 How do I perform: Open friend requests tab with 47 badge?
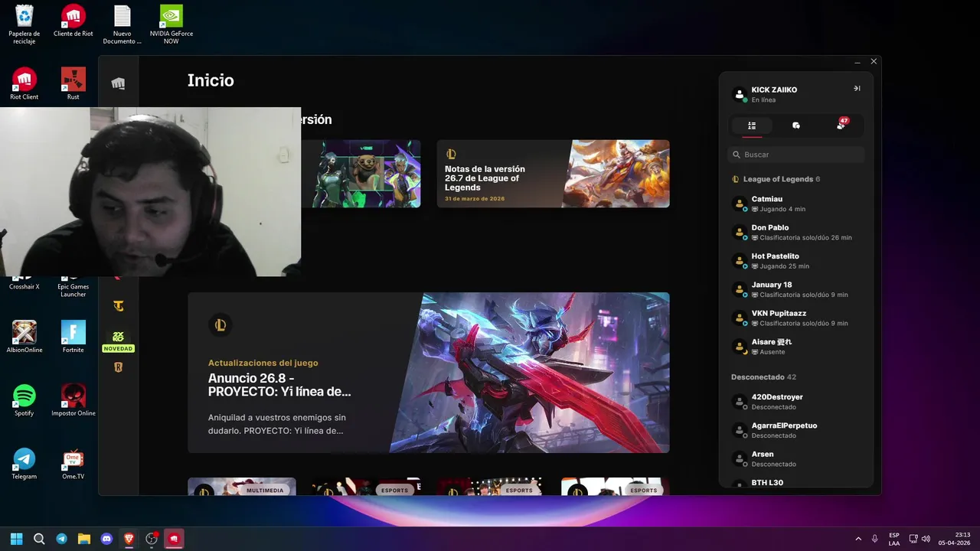(x=841, y=124)
